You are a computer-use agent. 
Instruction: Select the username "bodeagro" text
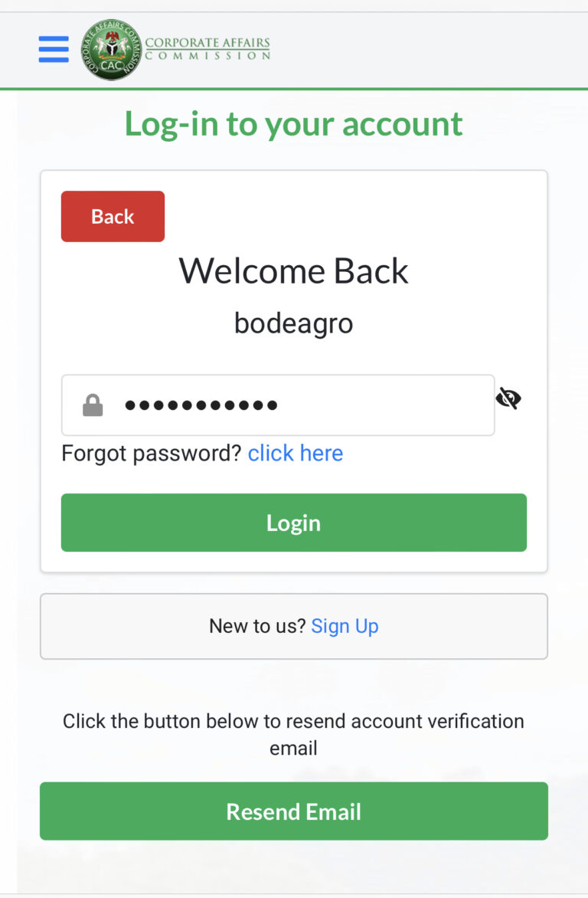point(294,323)
